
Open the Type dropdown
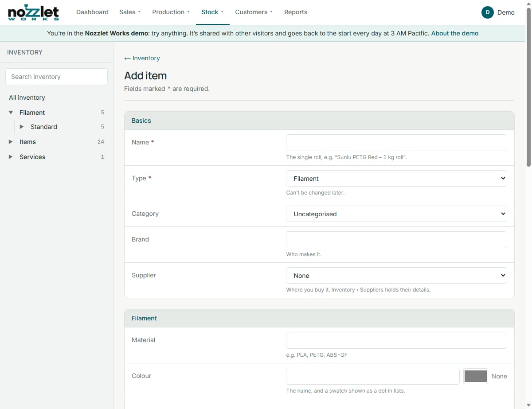click(396, 179)
